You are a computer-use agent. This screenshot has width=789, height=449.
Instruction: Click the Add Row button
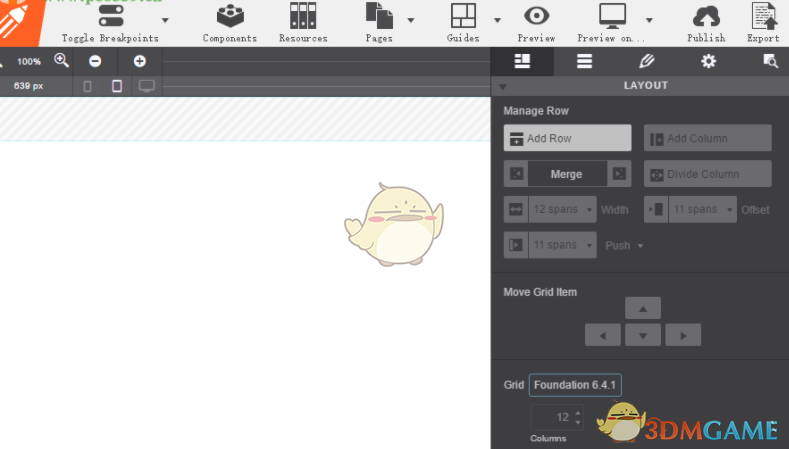pyautogui.click(x=567, y=138)
